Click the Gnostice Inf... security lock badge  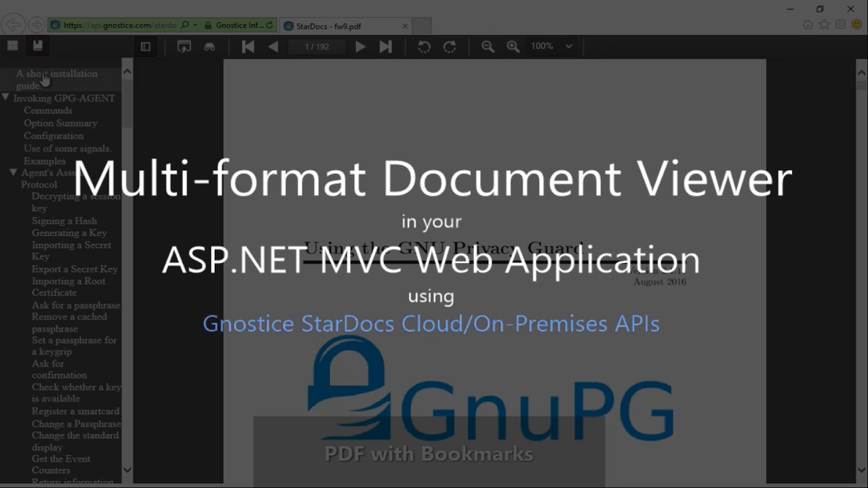(x=235, y=25)
